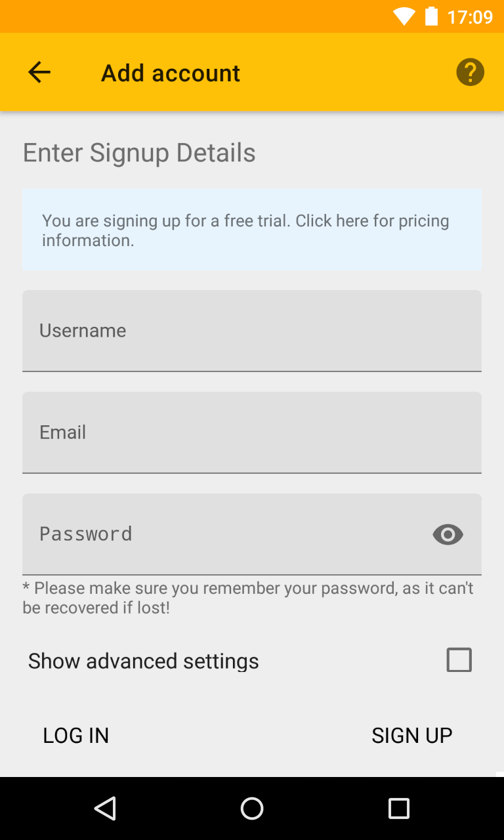Tap the Wi-Fi signal icon in status bar
This screenshot has height=840, width=504.
click(x=404, y=16)
